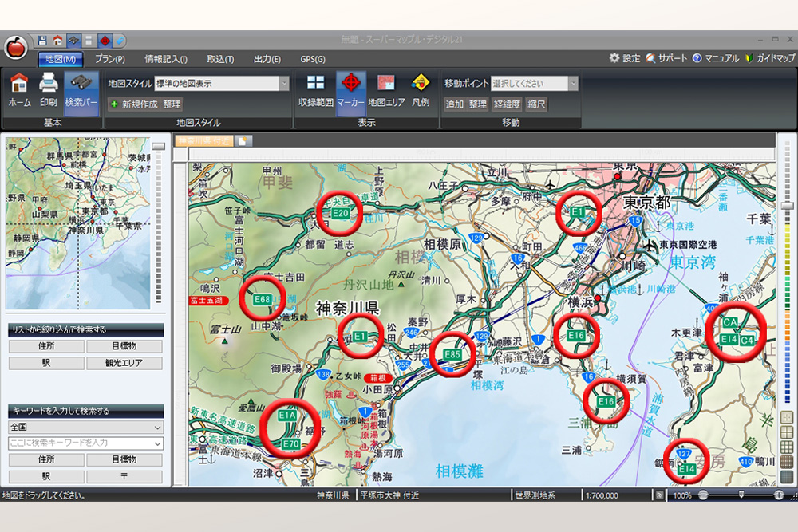This screenshot has width=798, height=532.
Task: Click 整理 in the 地図スタイル group
Action: click(172, 104)
